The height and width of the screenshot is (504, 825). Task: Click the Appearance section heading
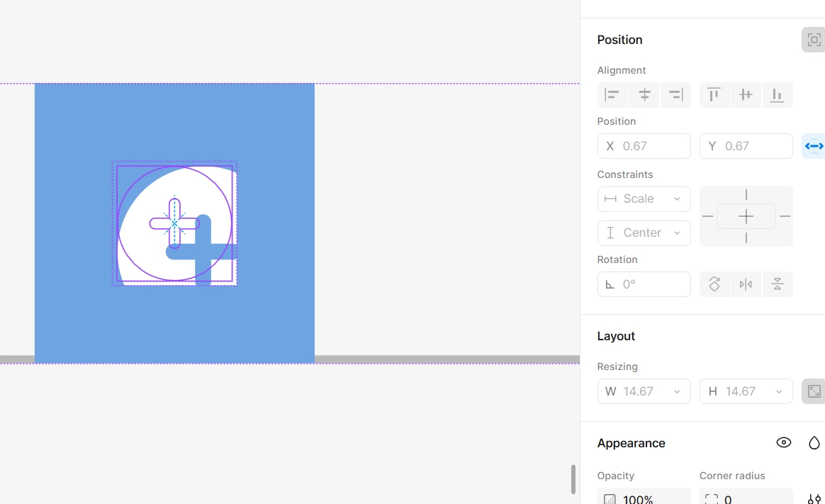(x=631, y=443)
